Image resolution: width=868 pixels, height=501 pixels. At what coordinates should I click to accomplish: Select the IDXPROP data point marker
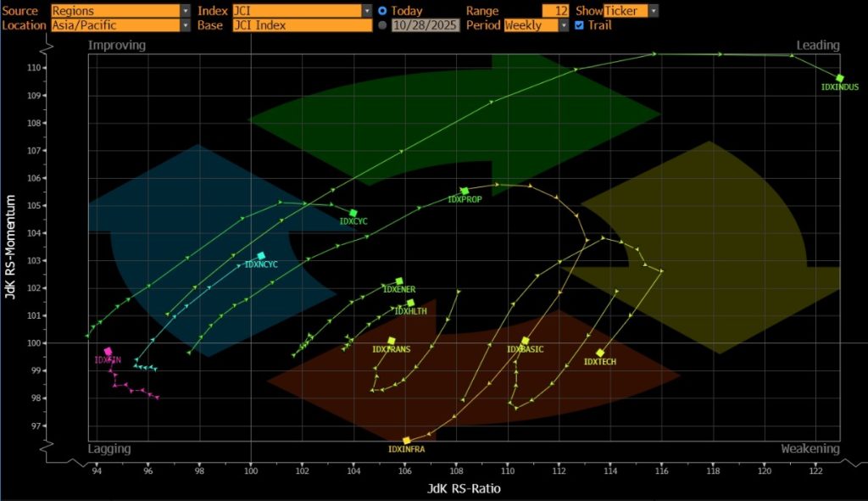click(x=464, y=192)
